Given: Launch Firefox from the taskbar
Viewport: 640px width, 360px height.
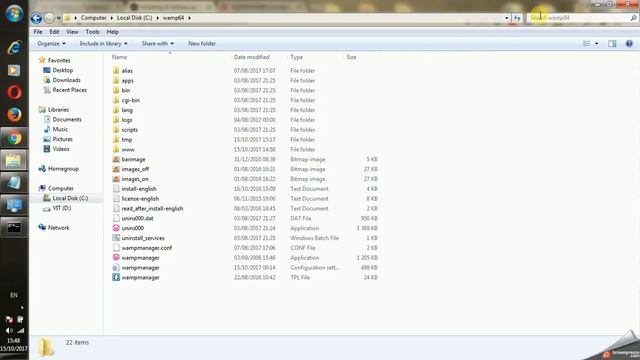Looking at the screenshot, I should click(x=14, y=115).
